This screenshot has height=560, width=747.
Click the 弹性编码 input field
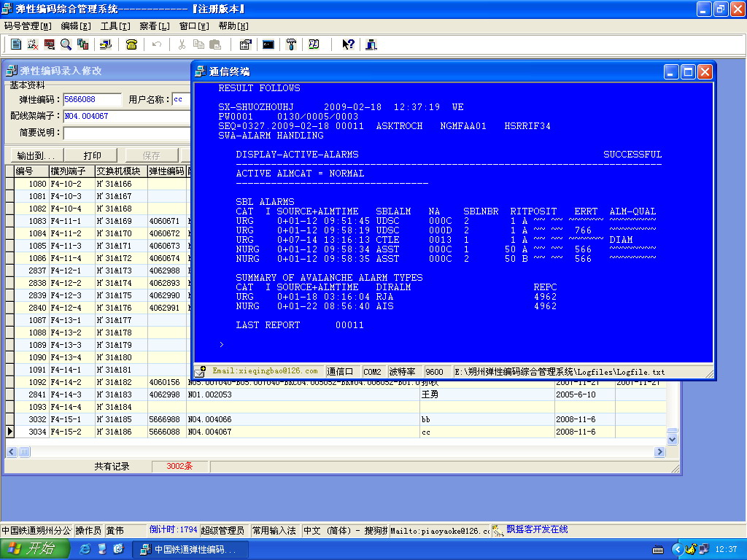(92, 100)
